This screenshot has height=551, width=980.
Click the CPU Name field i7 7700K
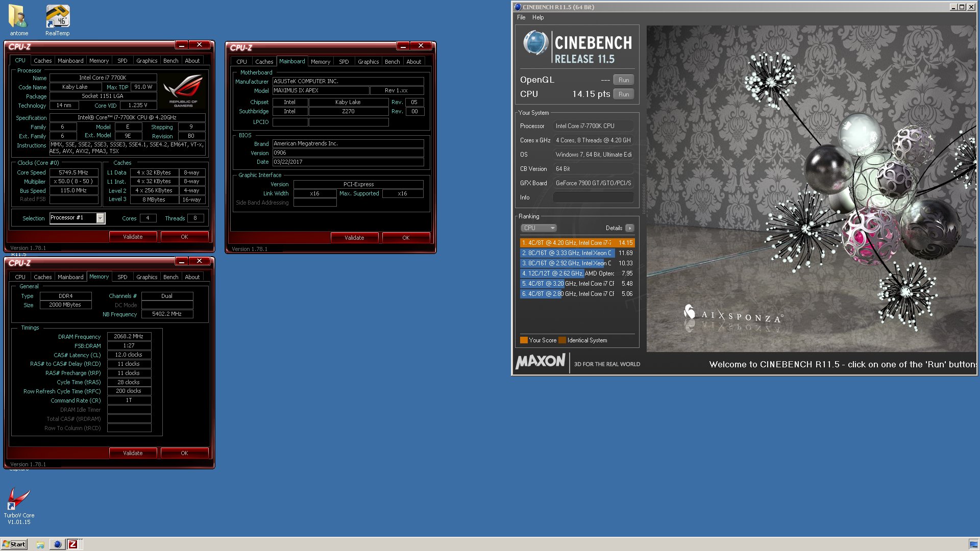103,78
